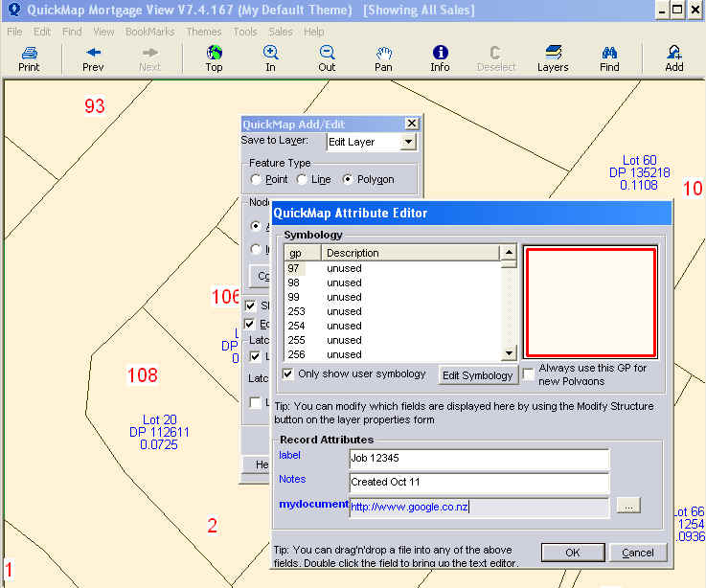The width and height of the screenshot is (706, 588).
Task: Activate the Info tool
Action: [x=440, y=58]
